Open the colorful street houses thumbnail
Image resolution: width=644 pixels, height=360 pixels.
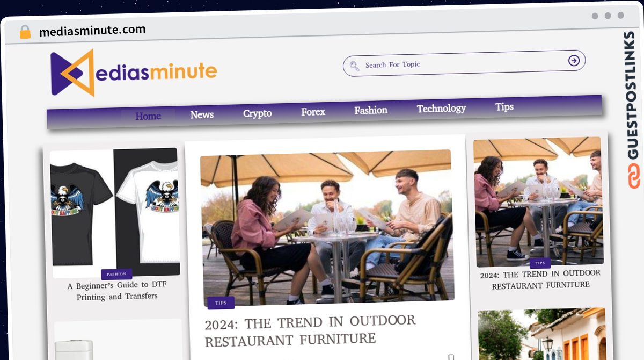[542, 334]
